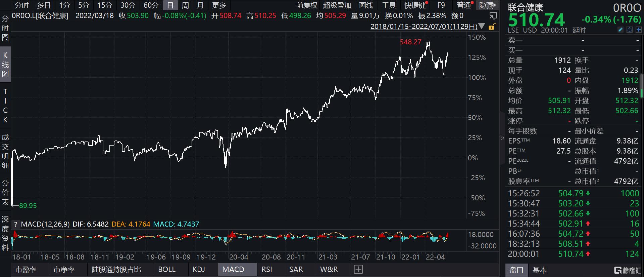The width and height of the screenshot is (644, 277).
Task: Click the plus icon to add indicator
Action: click(x=358, y=269)
